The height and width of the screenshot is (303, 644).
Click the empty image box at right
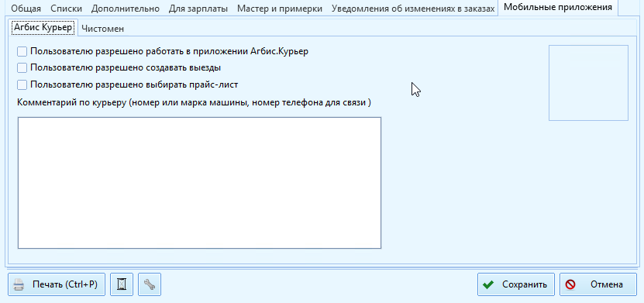[x=588, y=83]
